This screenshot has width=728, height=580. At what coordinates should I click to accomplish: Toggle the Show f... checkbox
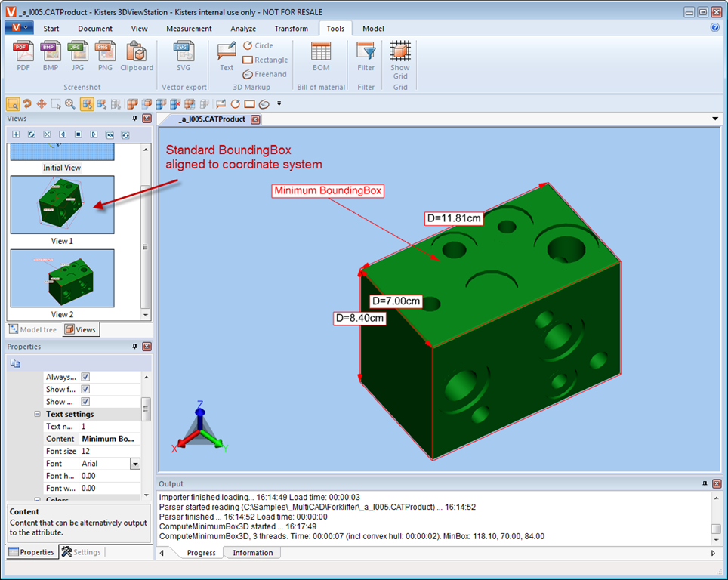click(85, 389)
